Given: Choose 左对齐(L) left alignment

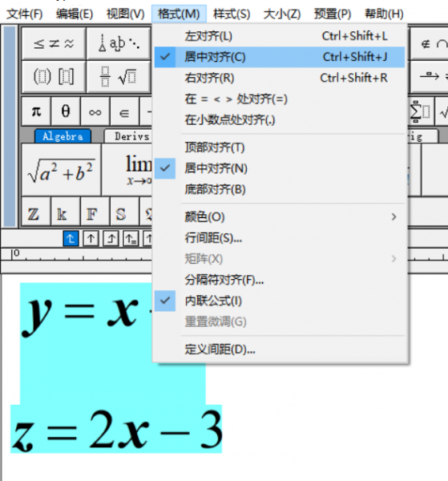Looking at the screenshot, I should pos(280,36).
